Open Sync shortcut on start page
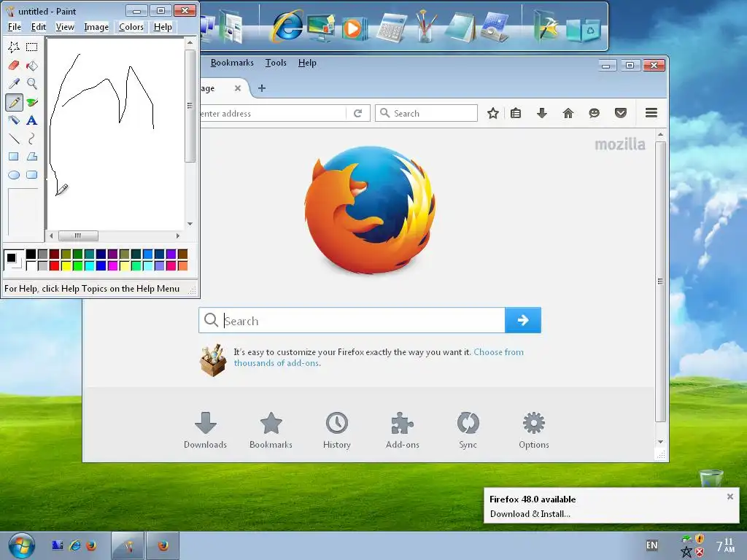 point(468,430)
